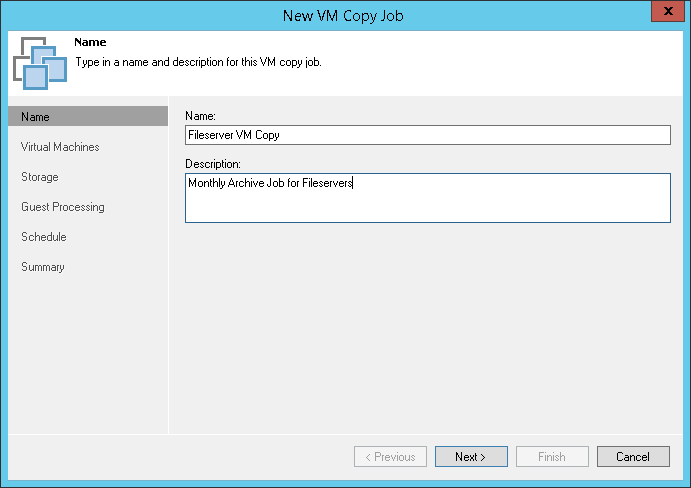Click the "Type in a name and description" instruction text

click(x=198, y=62)
